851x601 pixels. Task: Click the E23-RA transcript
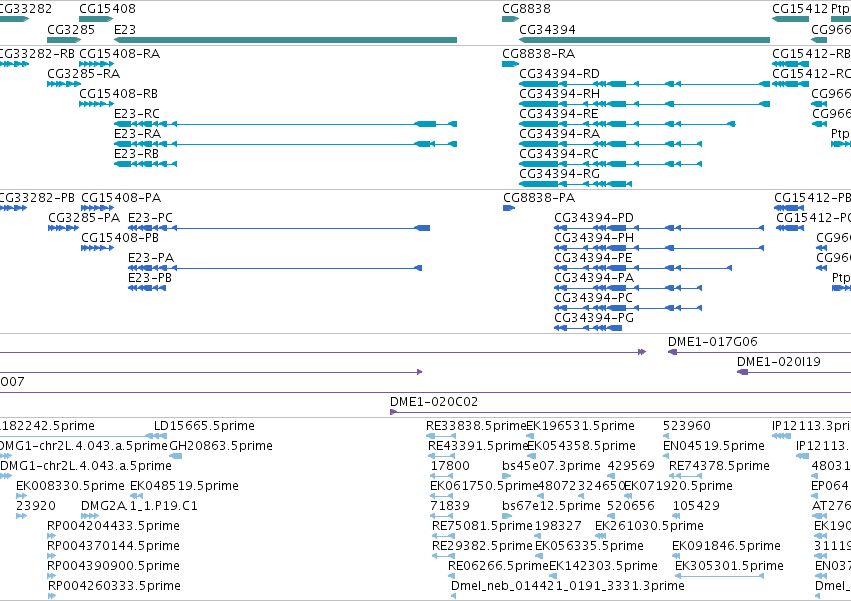(x=285, y=144)
